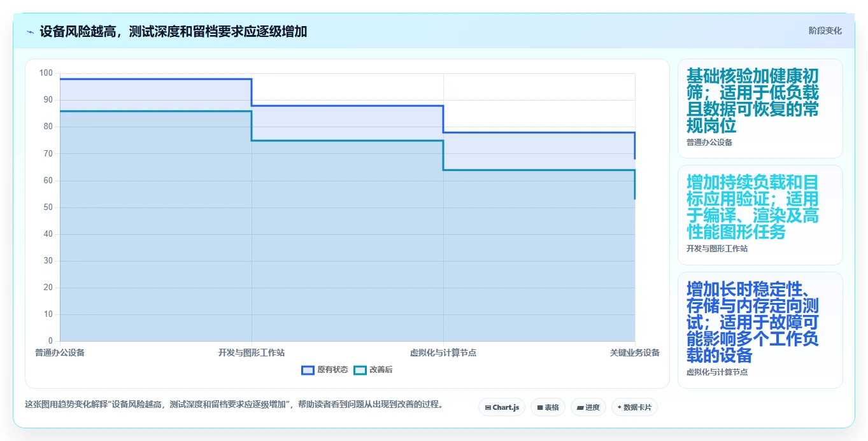The width and height of the screenshot is (868, 441).
Task: Click the 增加持续负载和目标应用验证 card heading
Action: [x=753, y=207]
